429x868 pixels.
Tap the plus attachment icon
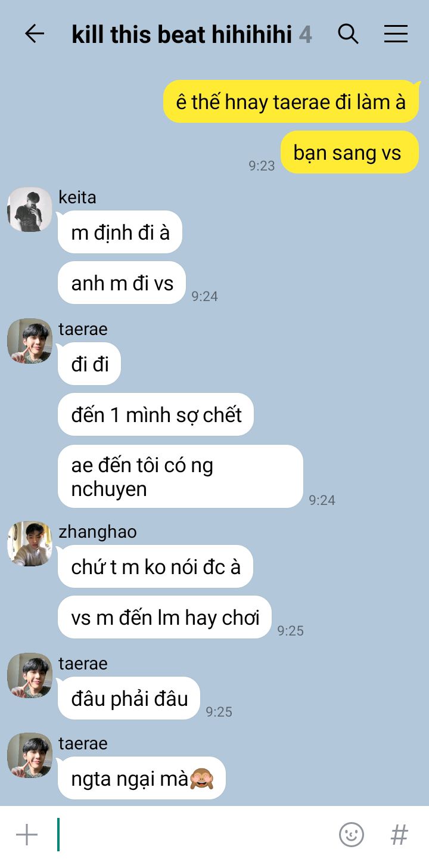(x=27, y=835)
